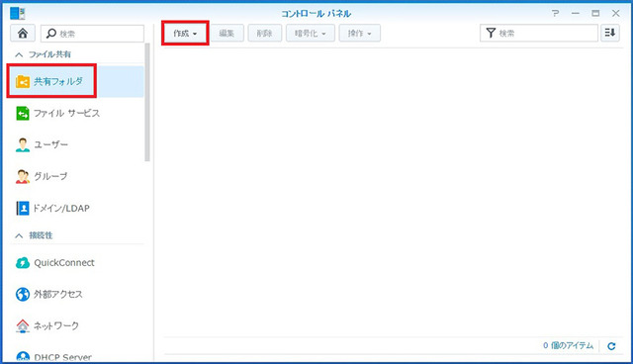Open the ネットワーク house icon
This screenshot has width=633, height=364.
click(23, 325)
